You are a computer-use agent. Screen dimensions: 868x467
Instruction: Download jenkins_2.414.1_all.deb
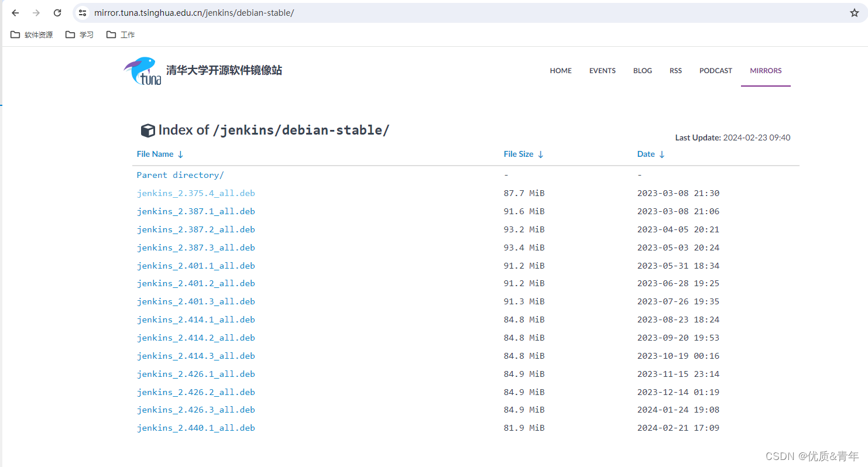pyautogui.click(x=196, y=320)
